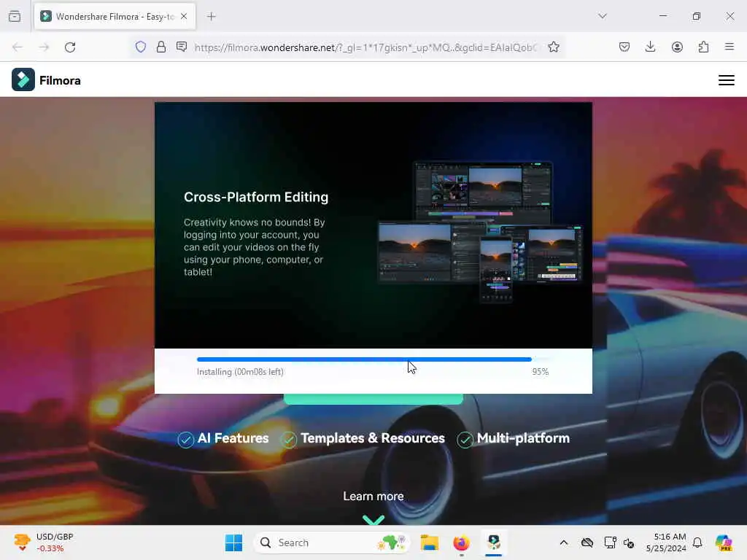Show hidden system tray icons
Viewport: 747px width, 560px height.
pos(564,542)
